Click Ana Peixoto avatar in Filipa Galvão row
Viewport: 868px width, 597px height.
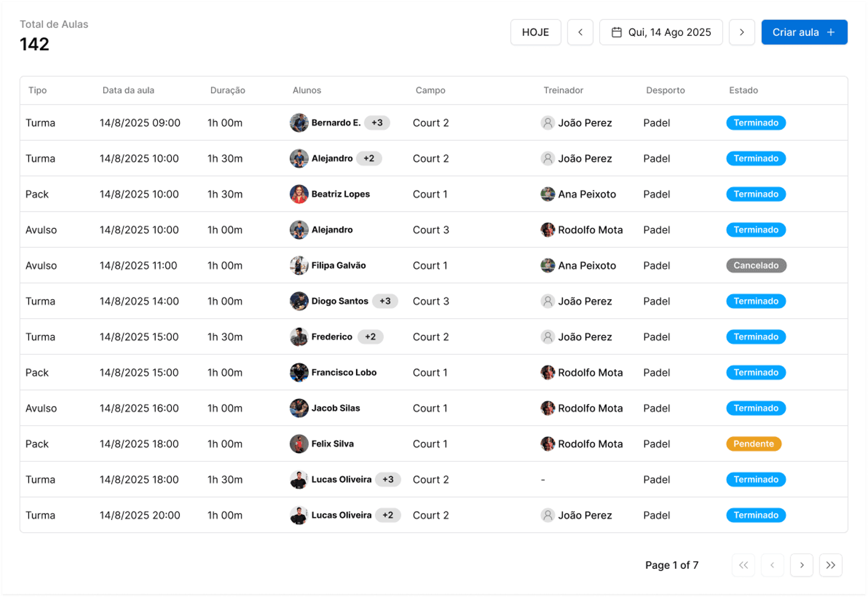pos(547,265)
